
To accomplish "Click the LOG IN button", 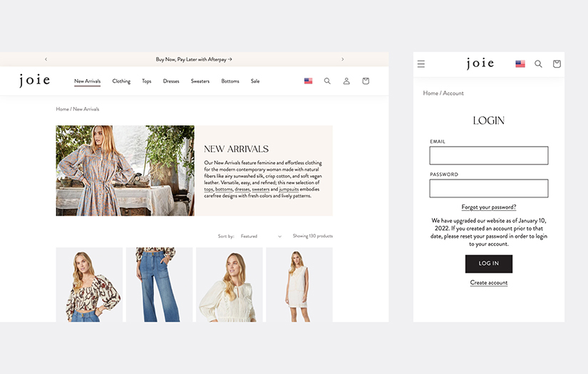I will pos(489,264).
